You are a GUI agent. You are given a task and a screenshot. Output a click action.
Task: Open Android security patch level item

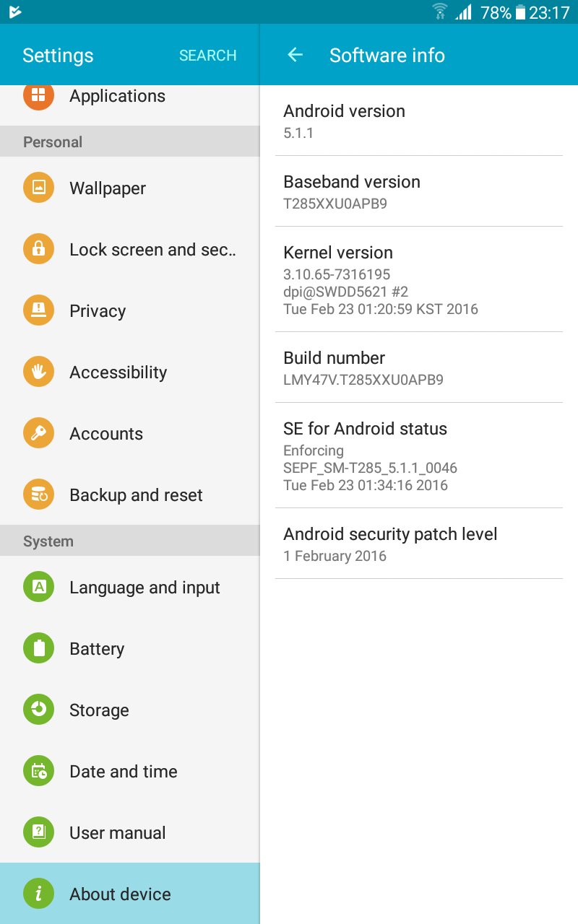pos(419,544)
